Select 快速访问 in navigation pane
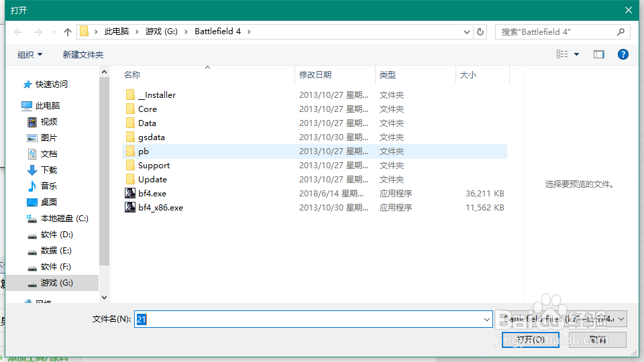 51,84
